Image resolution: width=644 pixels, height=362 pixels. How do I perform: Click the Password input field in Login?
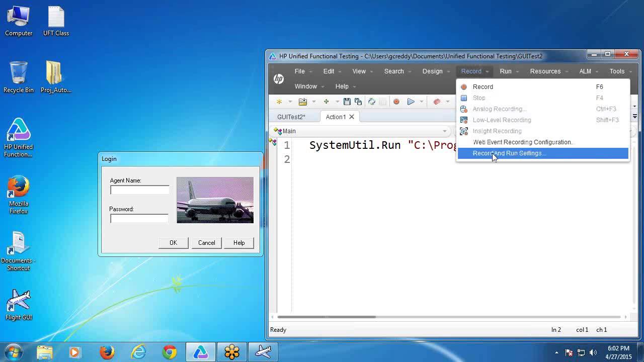coord(139,218)
